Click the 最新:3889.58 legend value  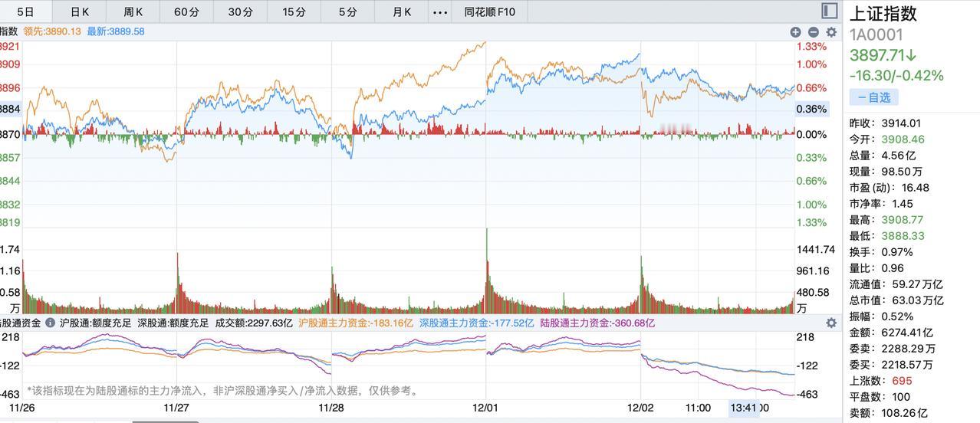(x=116, y=31)
